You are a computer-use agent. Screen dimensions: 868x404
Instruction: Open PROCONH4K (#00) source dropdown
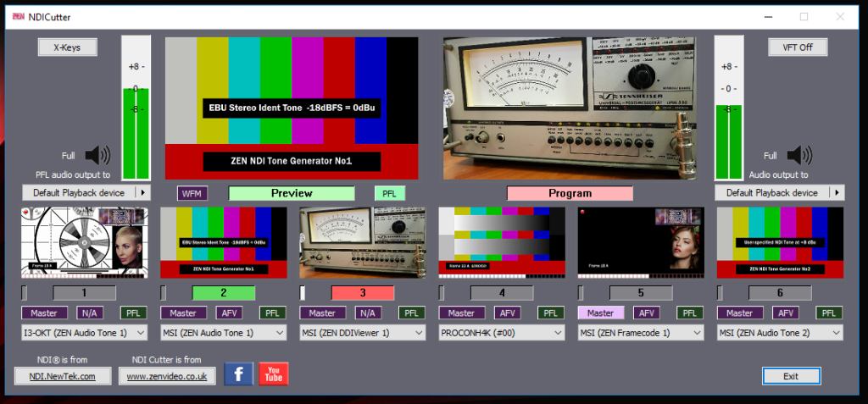point(502,333)
